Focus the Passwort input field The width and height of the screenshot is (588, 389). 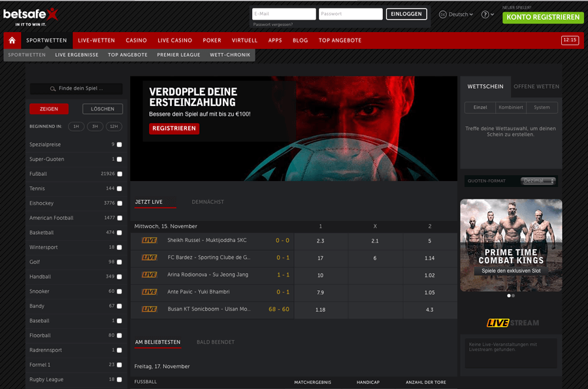coord(351,14)
